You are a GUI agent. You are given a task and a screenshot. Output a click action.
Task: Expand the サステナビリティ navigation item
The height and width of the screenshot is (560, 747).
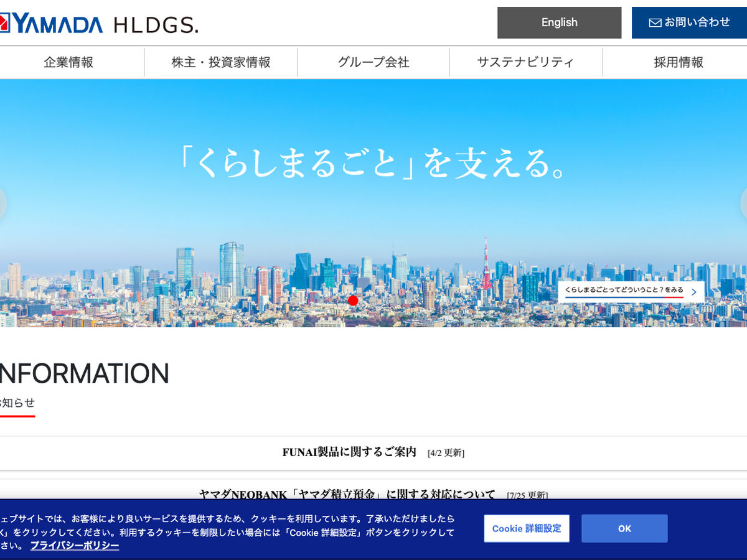[525, 62]
